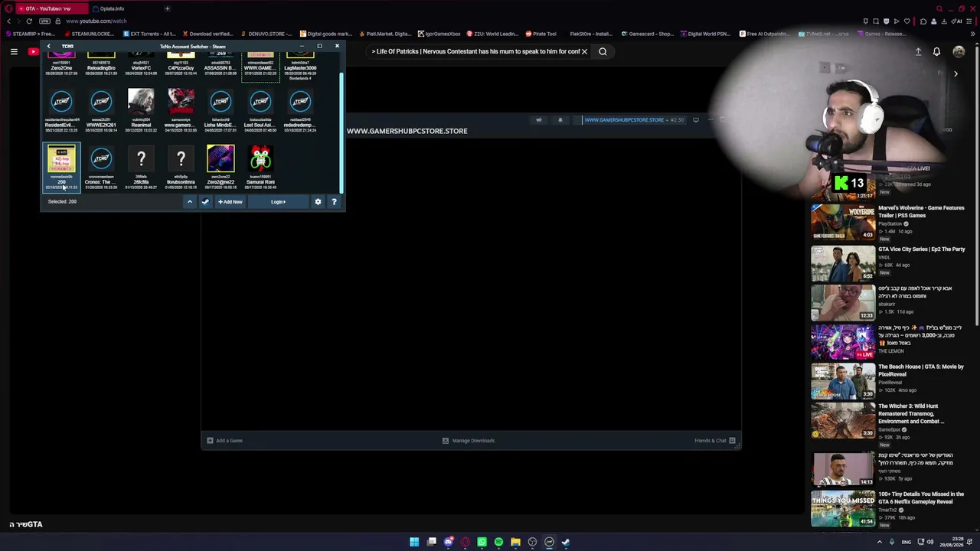Viewport: 980px width, 551px height.
Task: Open the STEAMUNLOCKE bookmark
Action: 89,34
